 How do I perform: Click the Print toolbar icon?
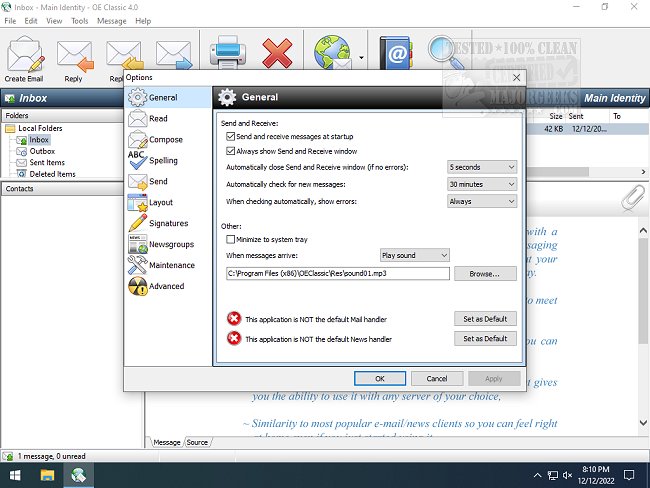click(227, 53)
